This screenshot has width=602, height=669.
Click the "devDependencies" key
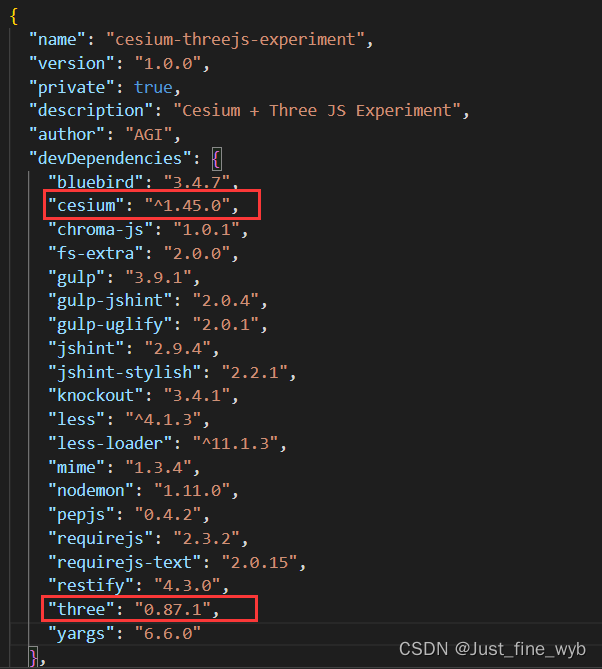(x=111, y=159)
